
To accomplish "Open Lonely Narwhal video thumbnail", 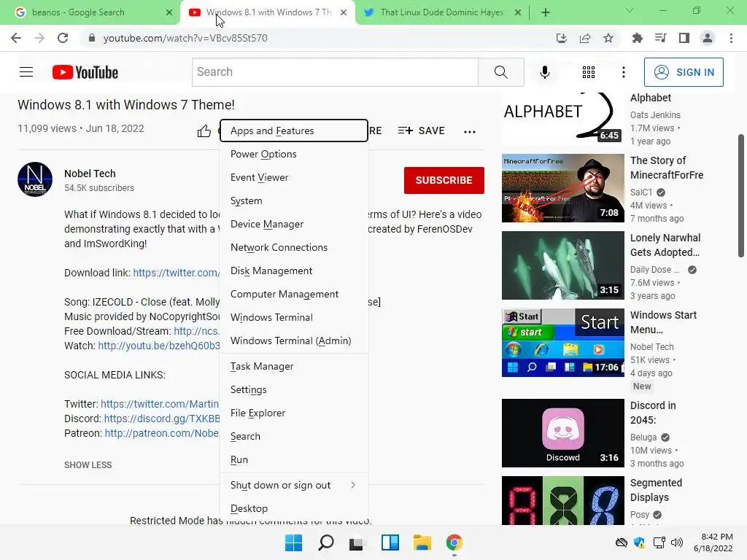I will (x=562, y=265).
